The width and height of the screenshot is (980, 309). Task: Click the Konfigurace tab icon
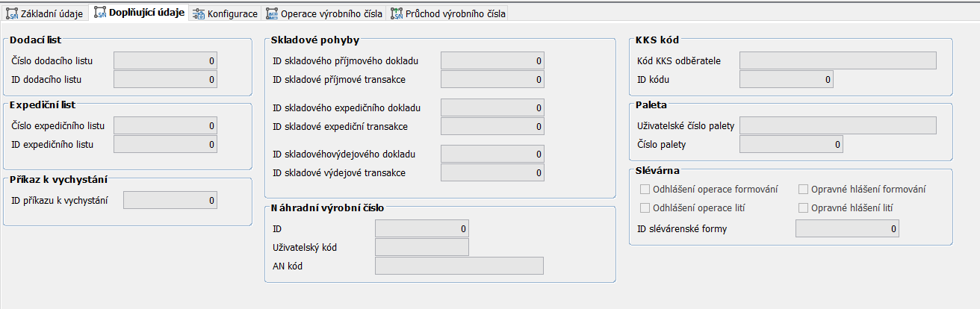[198, 13]
